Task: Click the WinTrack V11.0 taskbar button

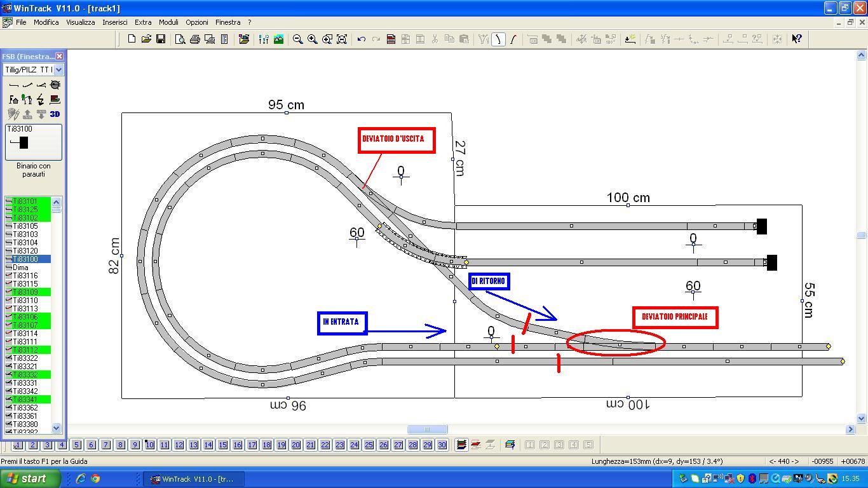Action: (195, 478)
